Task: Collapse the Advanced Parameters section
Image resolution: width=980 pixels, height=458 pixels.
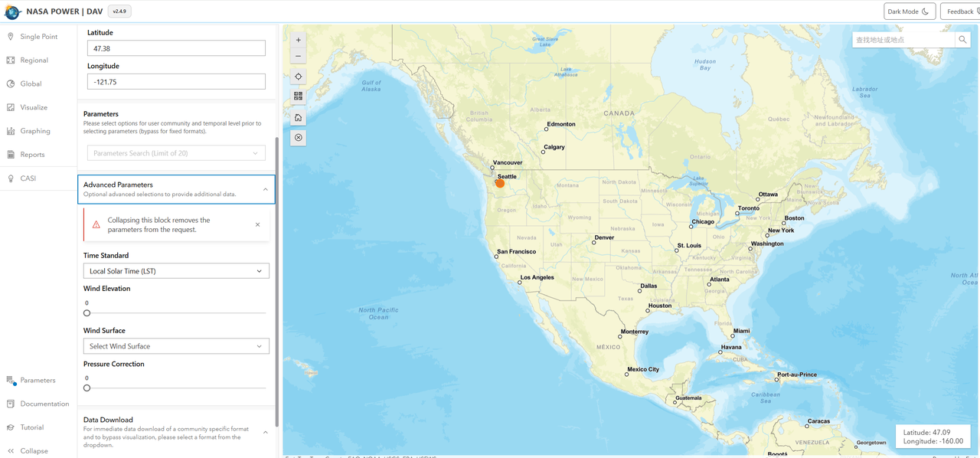Action: 266,189
